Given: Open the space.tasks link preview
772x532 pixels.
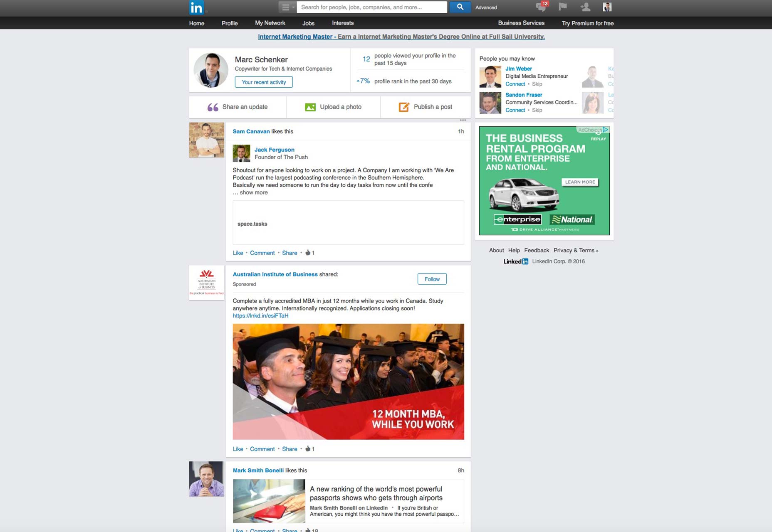Looking at the screenshot, I should 348,223.
